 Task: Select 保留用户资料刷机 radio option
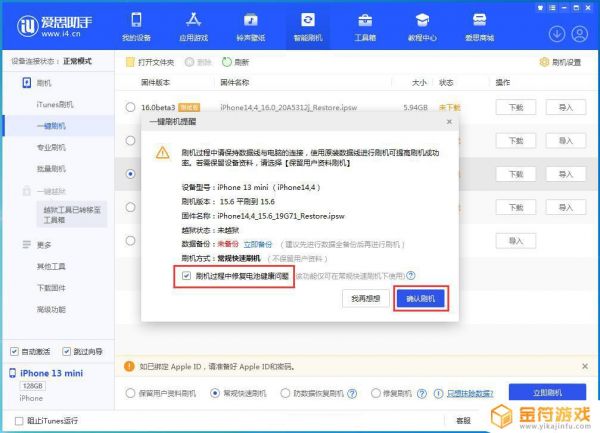(x=130, y=393)
